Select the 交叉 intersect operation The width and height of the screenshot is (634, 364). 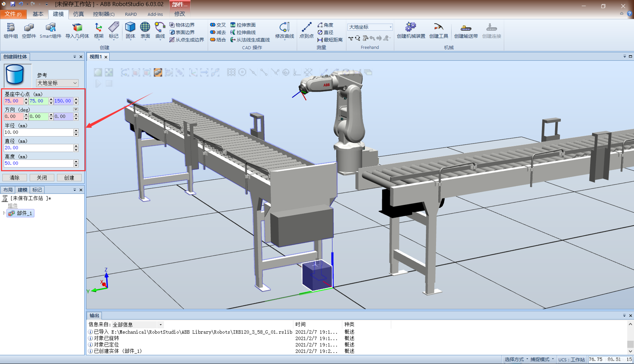coord(218,25)
